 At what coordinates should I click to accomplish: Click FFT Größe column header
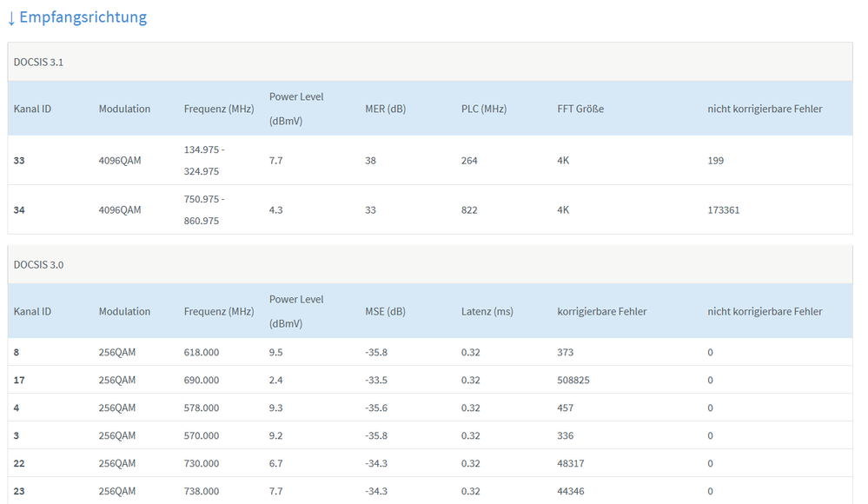(580, 109)
